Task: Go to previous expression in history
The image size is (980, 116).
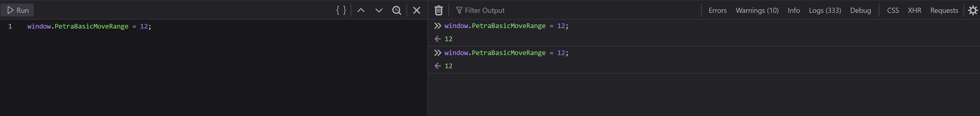Action: pyautogui.click(x=361, y=10)
